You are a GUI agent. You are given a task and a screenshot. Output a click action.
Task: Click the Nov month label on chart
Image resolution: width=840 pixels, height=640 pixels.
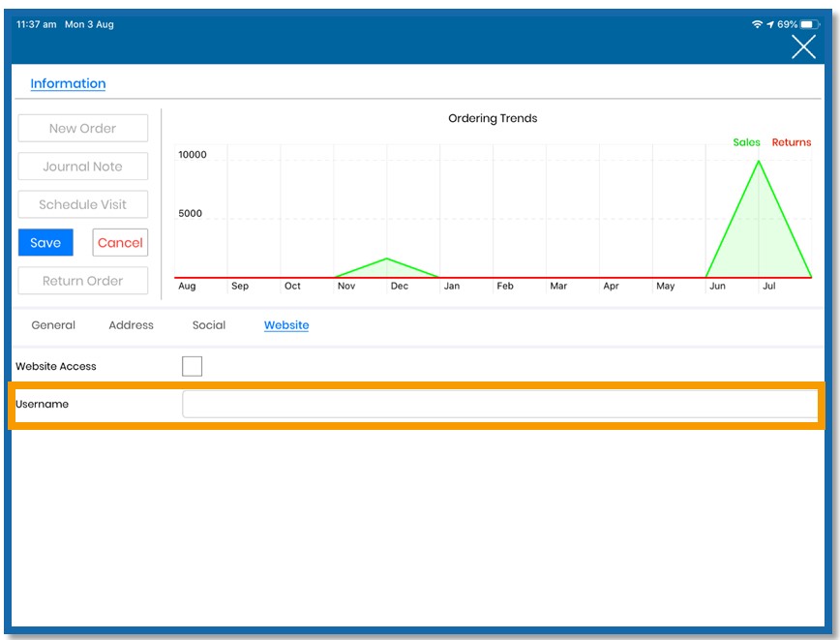pos(346,286)
